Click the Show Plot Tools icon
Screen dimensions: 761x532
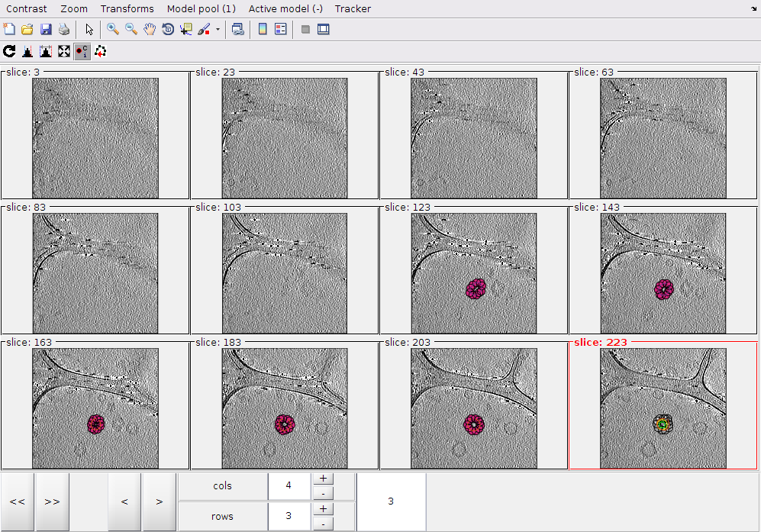click(x=323, y=29)
